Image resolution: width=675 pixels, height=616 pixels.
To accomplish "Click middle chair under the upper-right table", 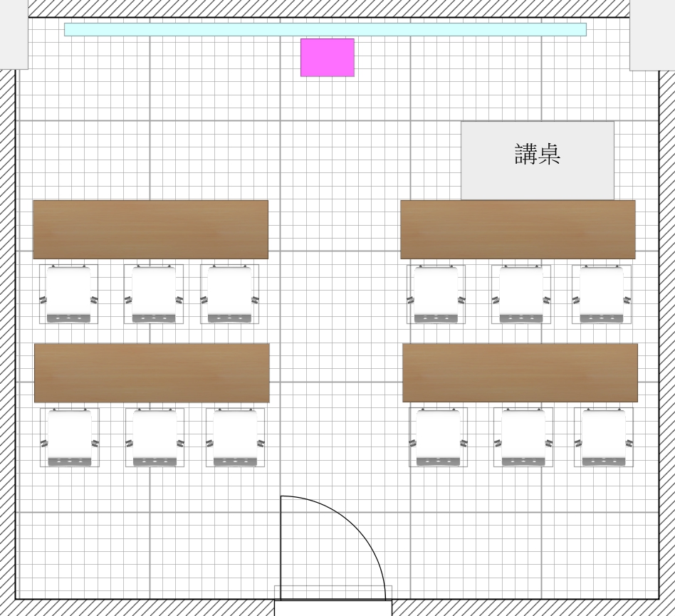I will click(521, 294).
